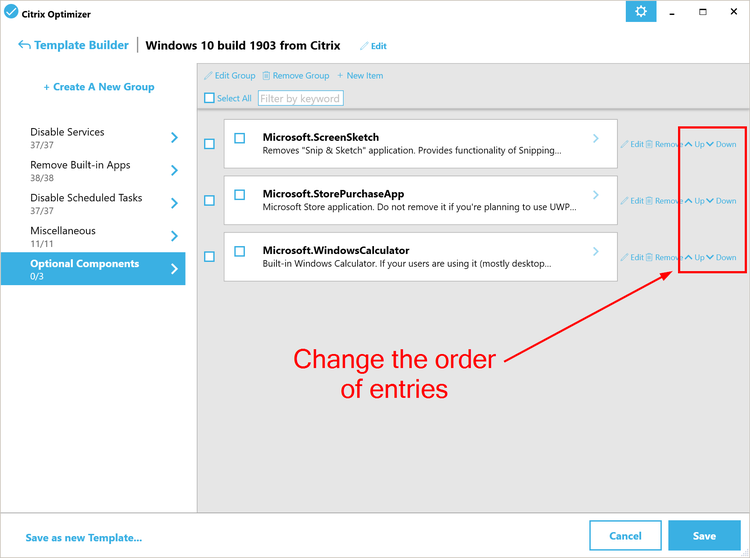Create A New Group
Viewport: 750px width, 558px height.
coord(99,87)
